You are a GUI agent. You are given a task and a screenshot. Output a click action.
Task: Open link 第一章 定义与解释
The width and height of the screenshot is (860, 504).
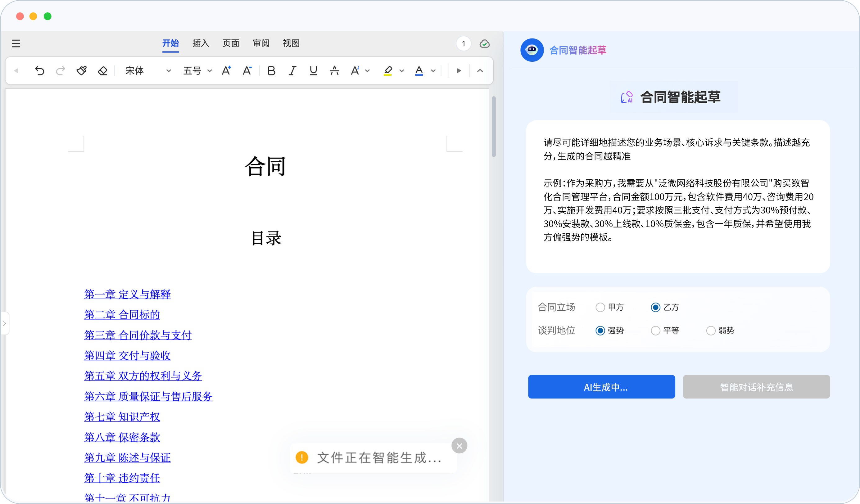click(x=127, y=294)
